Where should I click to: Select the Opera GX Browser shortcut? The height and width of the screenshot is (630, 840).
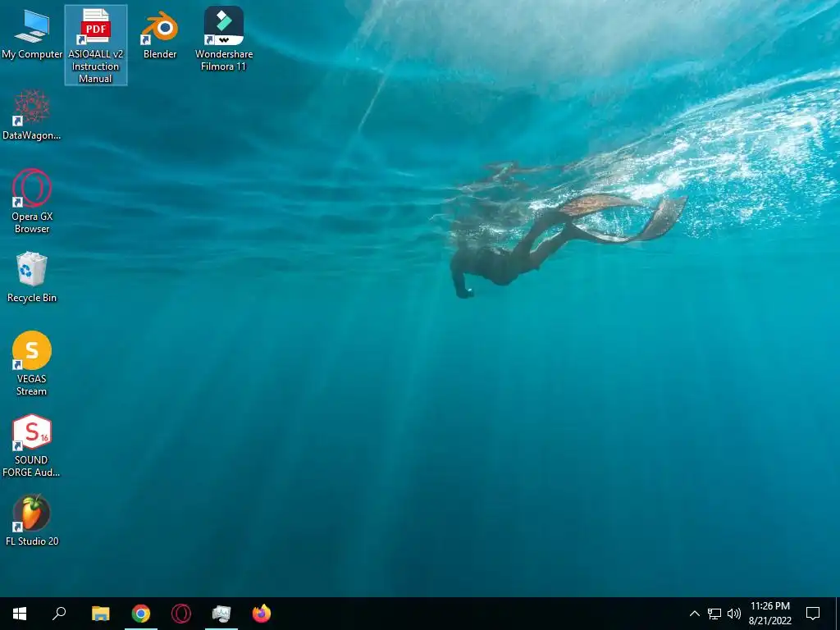32,201
